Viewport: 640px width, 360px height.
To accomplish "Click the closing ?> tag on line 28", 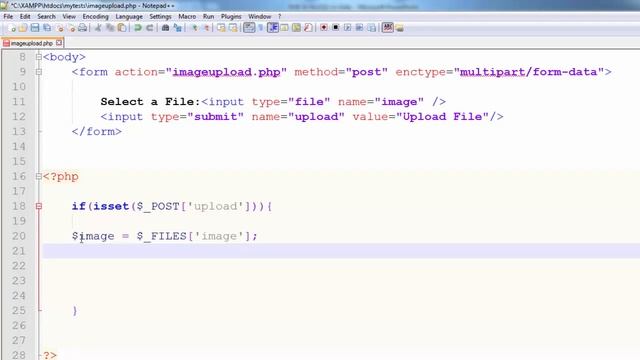I will point(50,355).
